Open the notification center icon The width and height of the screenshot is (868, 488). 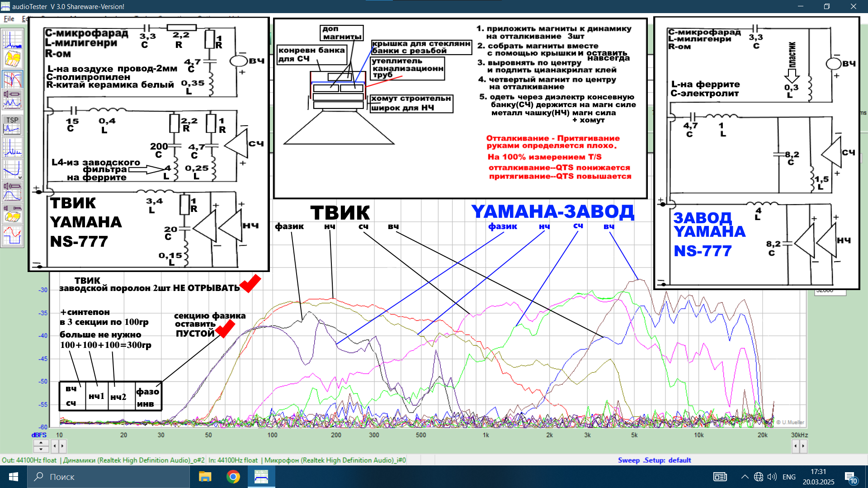point(850,477)
